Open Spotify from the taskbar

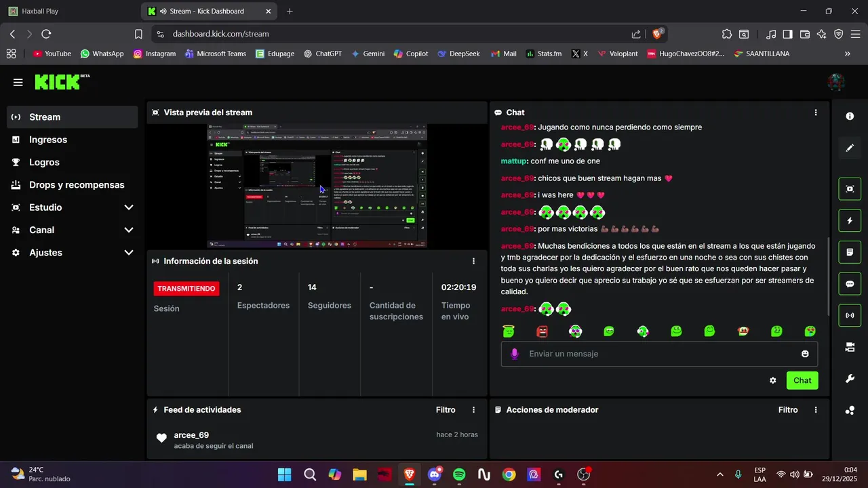[x=459, y=474]
